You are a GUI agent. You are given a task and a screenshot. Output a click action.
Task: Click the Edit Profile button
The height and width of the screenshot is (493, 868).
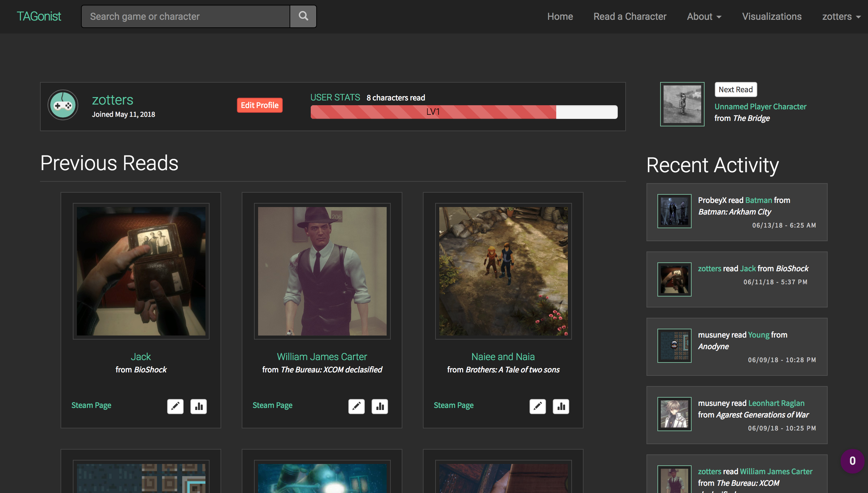click(259, 105)
